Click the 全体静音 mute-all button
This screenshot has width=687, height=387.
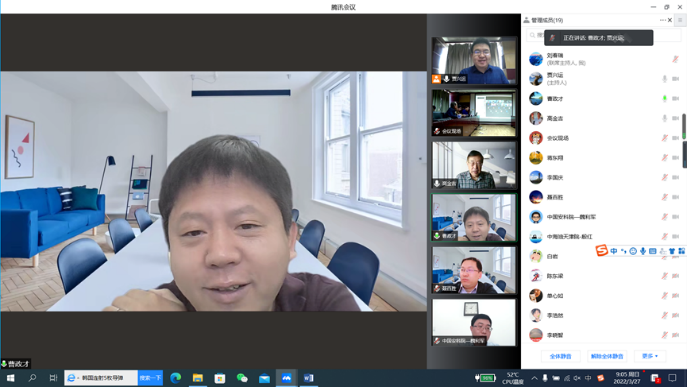click(560, 356)
